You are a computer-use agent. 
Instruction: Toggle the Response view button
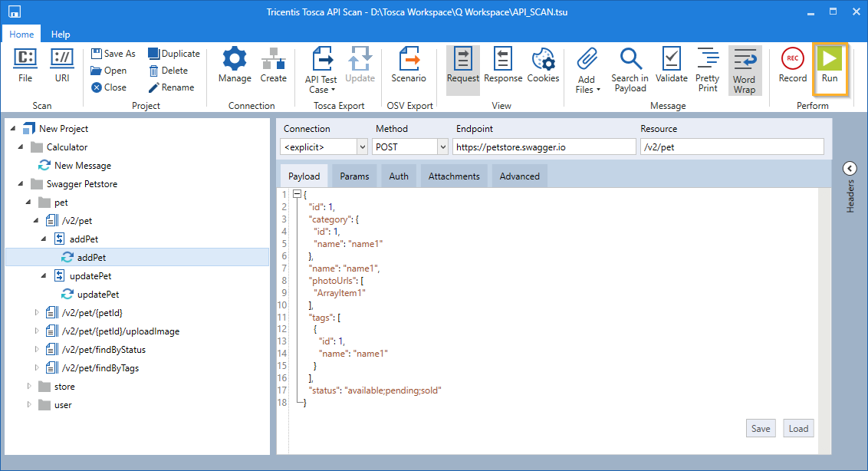pos(503,66)
